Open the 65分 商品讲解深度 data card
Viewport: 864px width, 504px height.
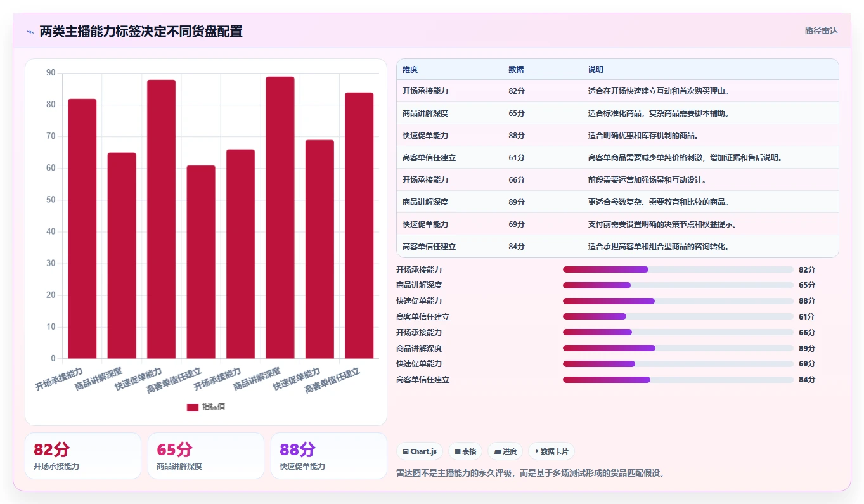(x=206, y=456)
